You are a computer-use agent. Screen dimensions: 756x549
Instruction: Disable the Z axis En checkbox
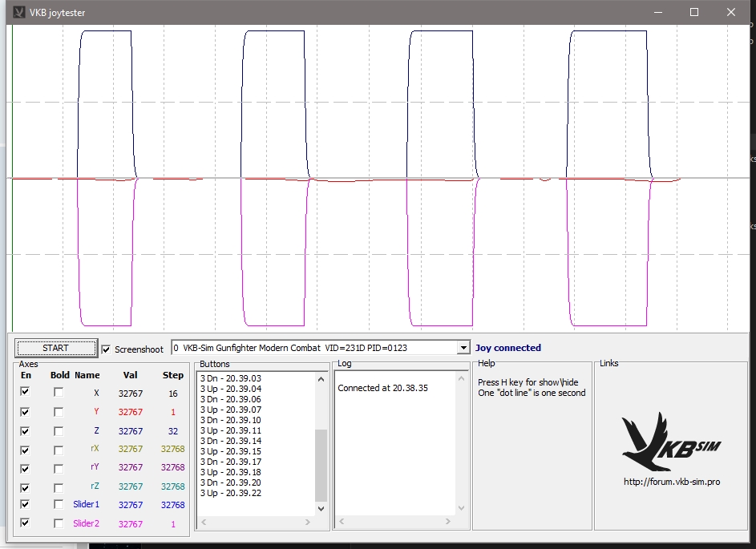pos(25,431)
